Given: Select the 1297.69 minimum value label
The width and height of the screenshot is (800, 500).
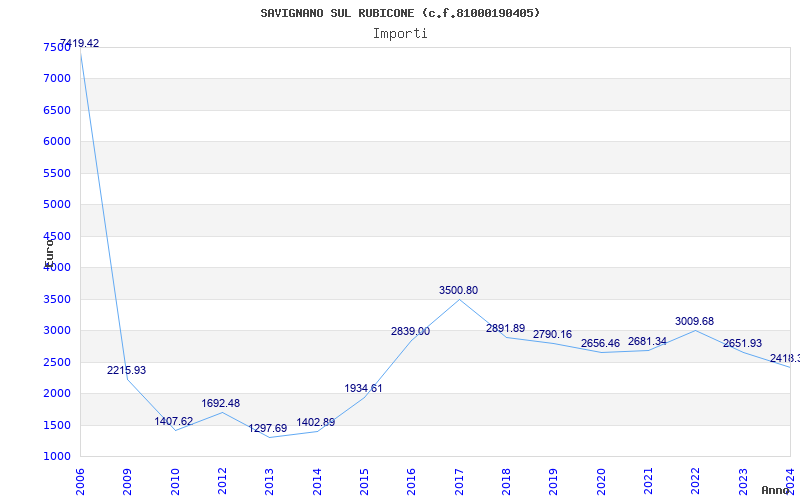Looking at the screenshot, I should 268,428.
